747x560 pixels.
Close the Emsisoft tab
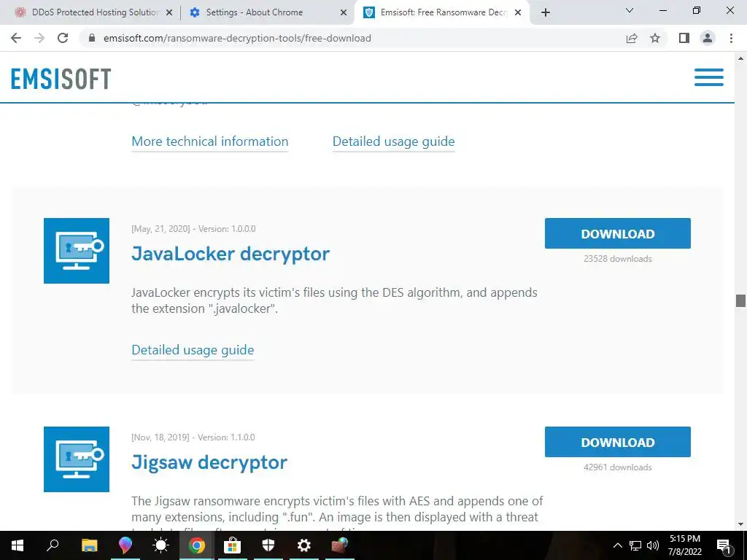click(x=518, y=13)
